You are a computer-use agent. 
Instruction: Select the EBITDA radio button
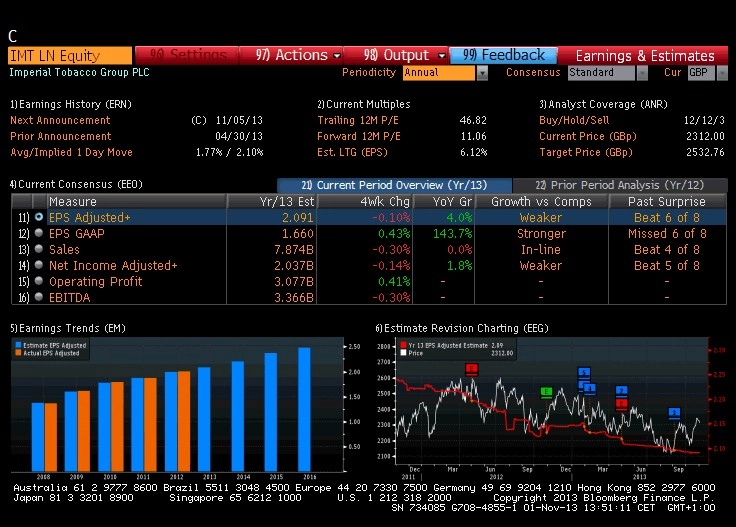click(39, 297)
